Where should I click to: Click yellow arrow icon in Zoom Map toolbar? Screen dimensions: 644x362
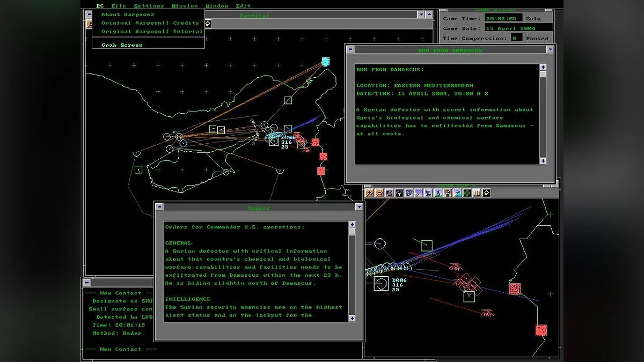(x=486, y=193)
